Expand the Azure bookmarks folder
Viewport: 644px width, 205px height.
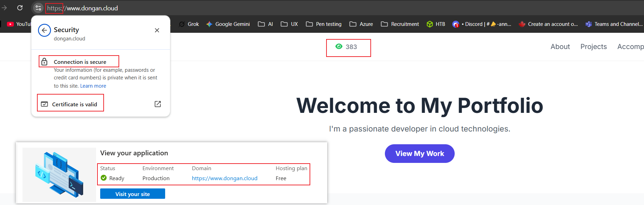pos(361,24)
